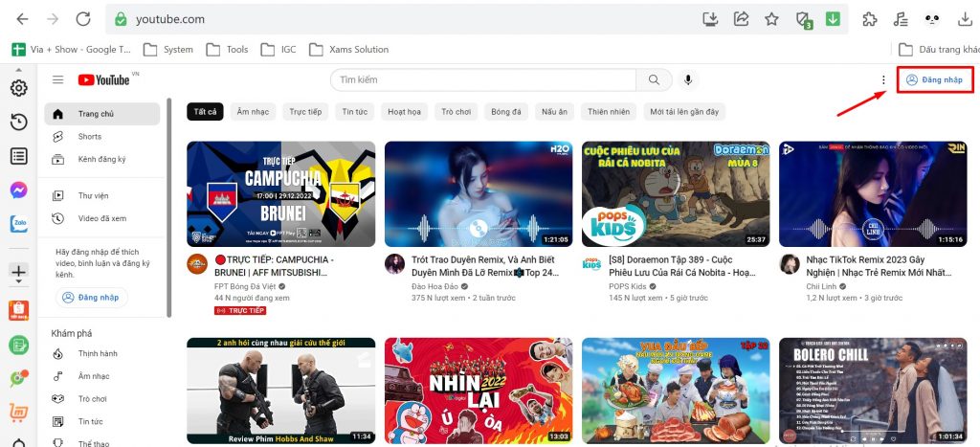The width and height of the screenshot is (980, 447).
Task: Open Thư viện in the sidebar
Action: [x=102, y=195]
